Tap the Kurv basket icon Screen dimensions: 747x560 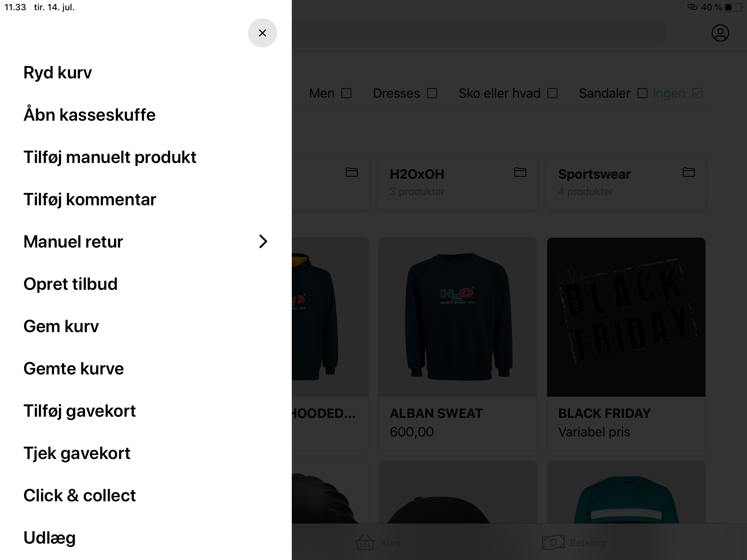pos(365,542)
